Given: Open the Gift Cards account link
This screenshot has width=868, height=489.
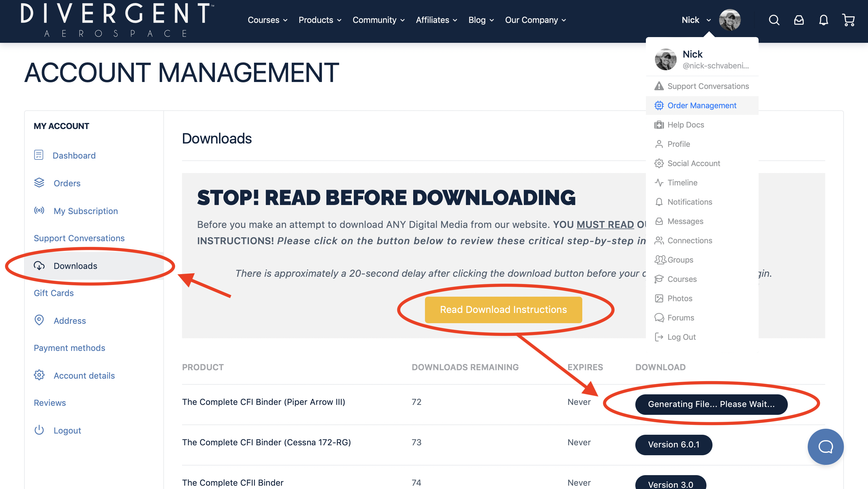Looking at the screenshot, I should (54, 293).
